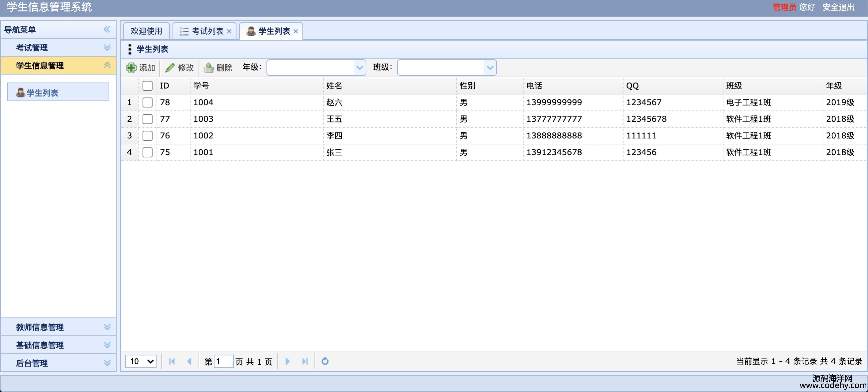
Task: Open the 班级 class dropdown
Action: coord(490,68)
